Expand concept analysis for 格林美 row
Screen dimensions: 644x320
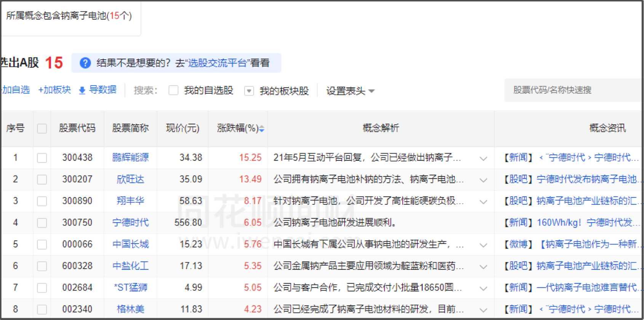pos(483,310)
